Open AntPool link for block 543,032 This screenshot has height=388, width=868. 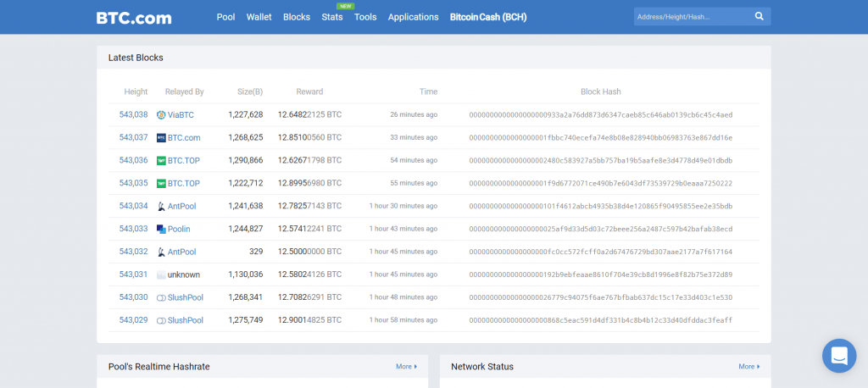(x=181, y=252)
